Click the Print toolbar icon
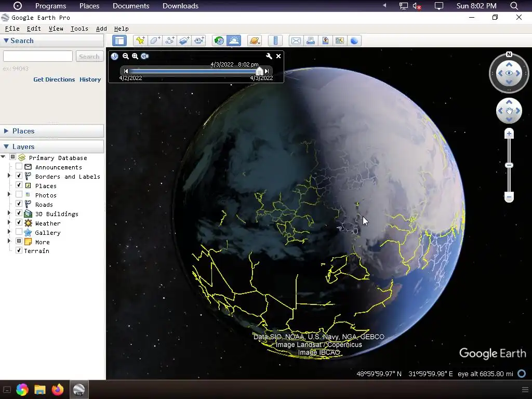The width and height of the screenshot is (532, 399). tap(311, 41)
